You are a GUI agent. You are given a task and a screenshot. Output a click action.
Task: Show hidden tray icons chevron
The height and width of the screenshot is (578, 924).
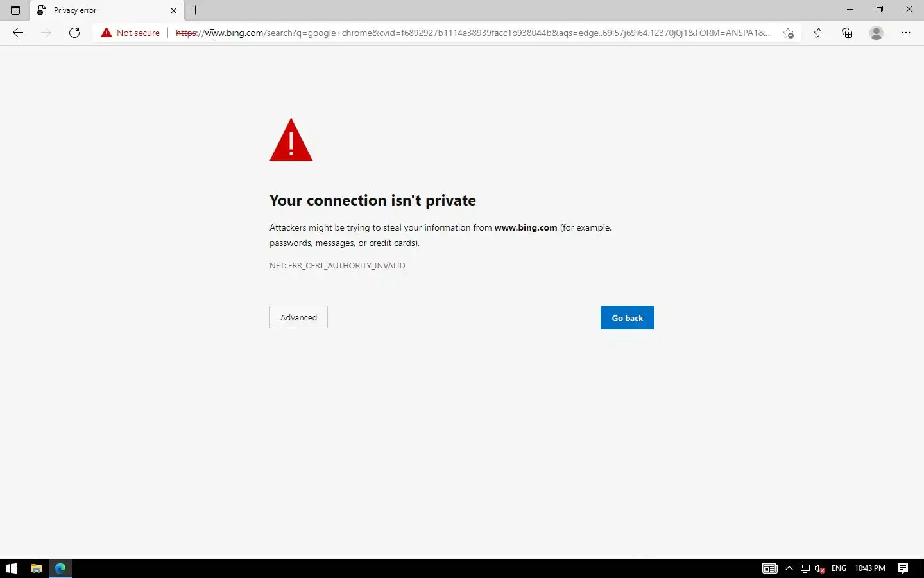click(789, 568)
